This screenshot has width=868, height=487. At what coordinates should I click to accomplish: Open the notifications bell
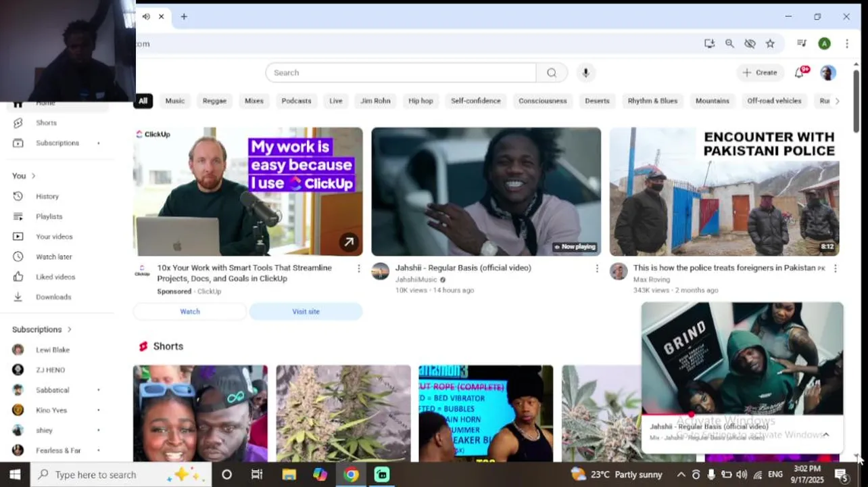coord(800,72)
